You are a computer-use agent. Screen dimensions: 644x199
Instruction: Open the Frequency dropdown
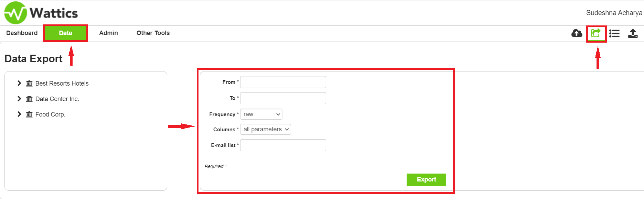point(261,114)
